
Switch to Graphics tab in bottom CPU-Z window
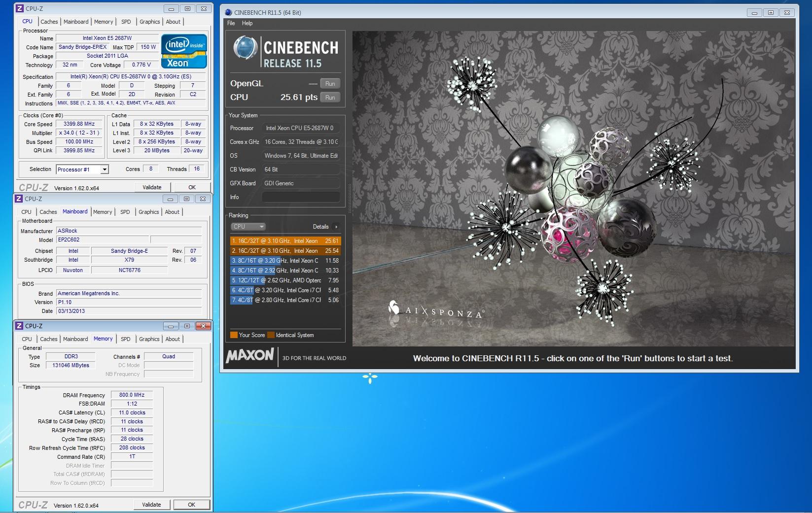(149, 339)
